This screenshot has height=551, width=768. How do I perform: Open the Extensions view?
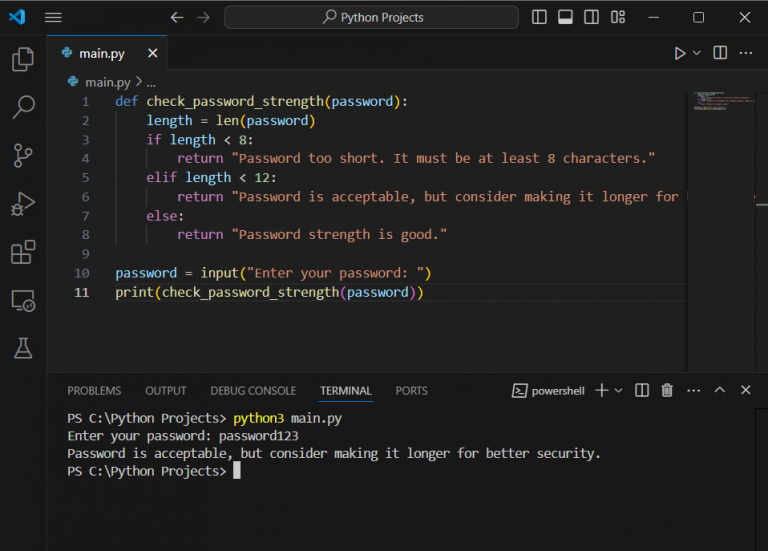[x=22, y=252]
